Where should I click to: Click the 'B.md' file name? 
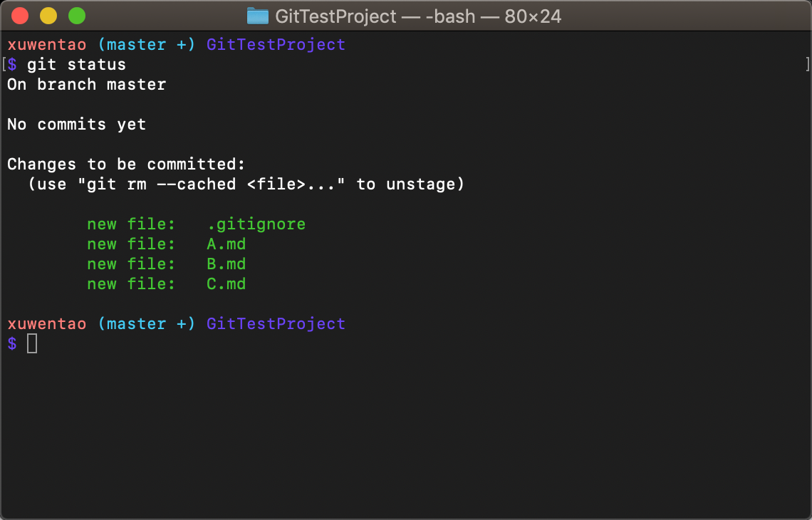pos(227,264)
